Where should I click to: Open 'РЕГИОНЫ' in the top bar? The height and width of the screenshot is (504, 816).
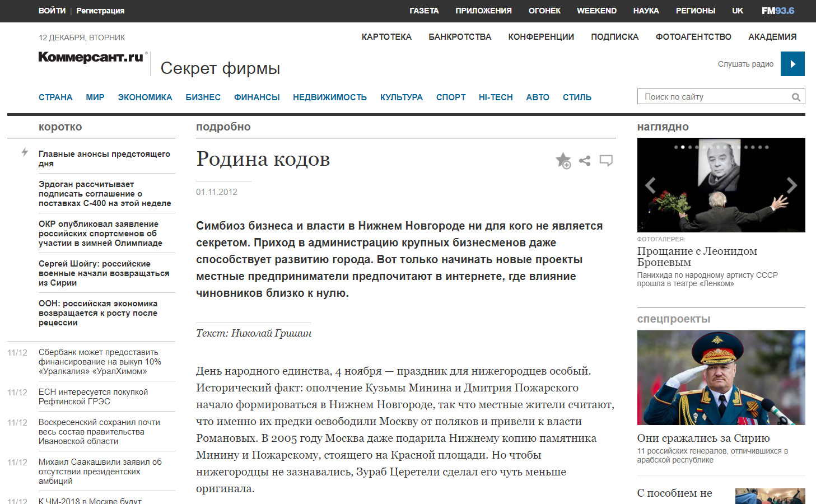pyautogui.click(x=696, y=11)
